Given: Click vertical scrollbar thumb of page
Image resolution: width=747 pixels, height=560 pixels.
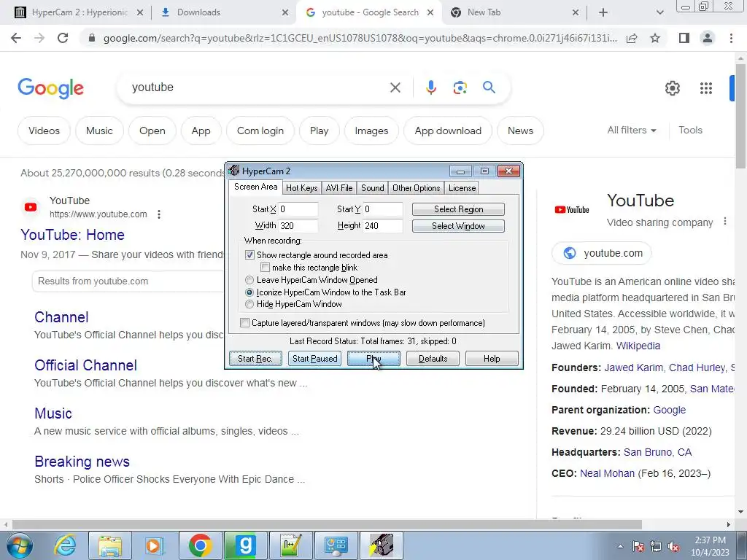Looking at the screenshot, I should pyautogui.click(x=740, y=116).
